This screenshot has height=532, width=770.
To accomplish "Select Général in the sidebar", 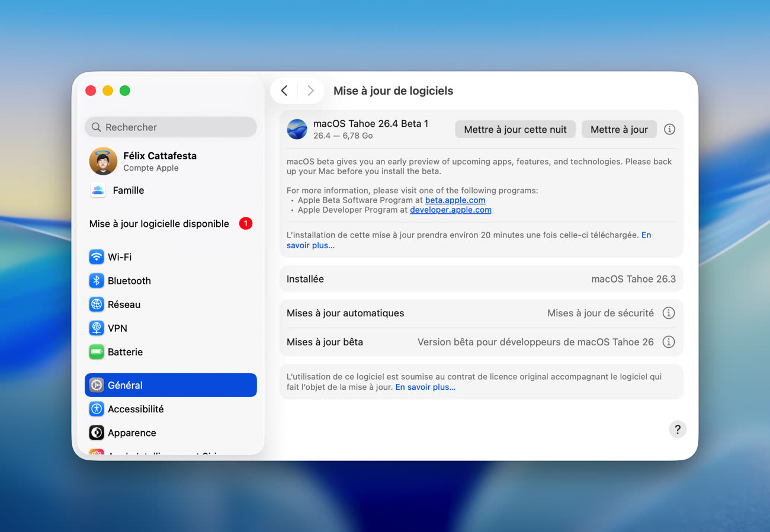I will point(171,385).
